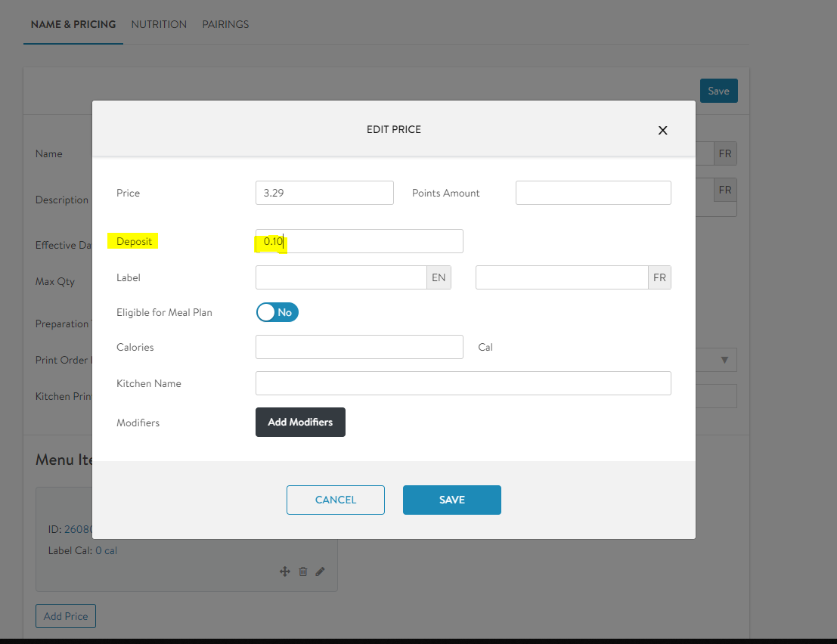Select the Calories input box
This screenshot has width=837, height=644.
(x=359, y=347)
